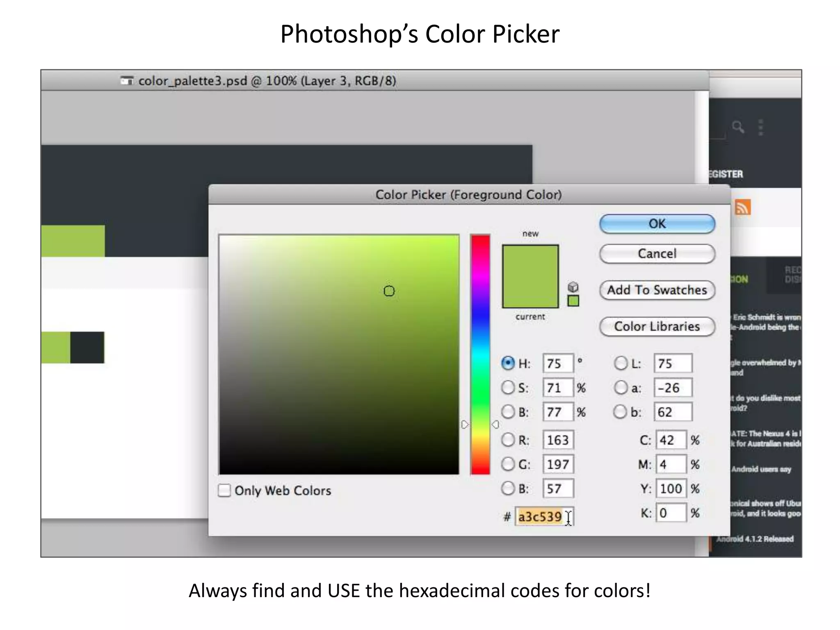
Task: Click the M magenta field showing 4
Action: point(671,464)
